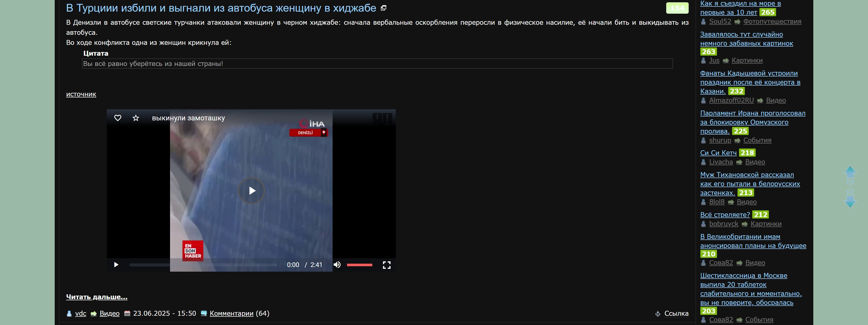This screenshot has width=868, height=325.
Task: Click the user icon beside 8lol8
Action: pos(703,202)
